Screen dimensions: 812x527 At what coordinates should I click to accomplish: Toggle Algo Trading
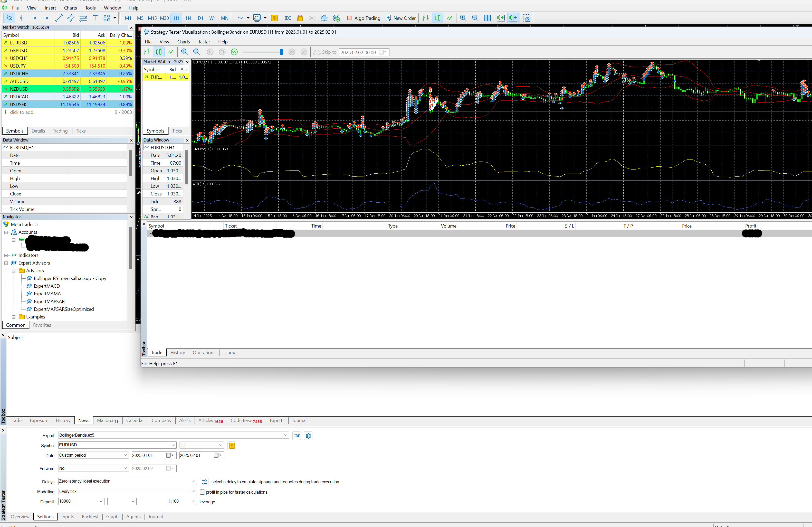pyautogui.click(x=364, y=18)
